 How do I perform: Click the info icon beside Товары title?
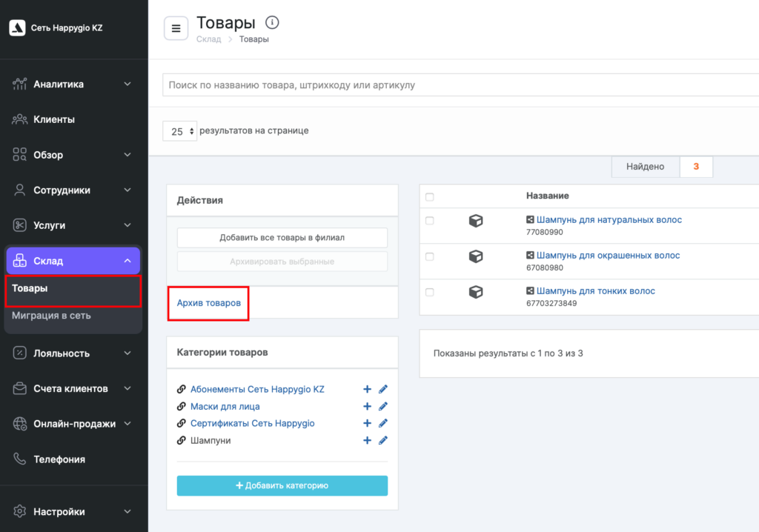pos(272,22)
